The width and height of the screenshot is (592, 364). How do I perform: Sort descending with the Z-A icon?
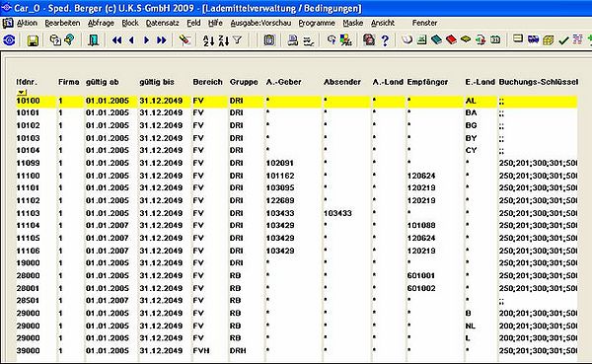[x=224, y=40]
